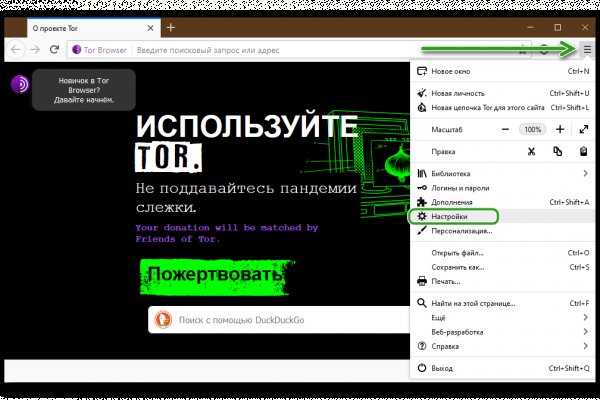Open the hamburger application menu
This screenshot has height=400, width=600.
click(587, 49)
